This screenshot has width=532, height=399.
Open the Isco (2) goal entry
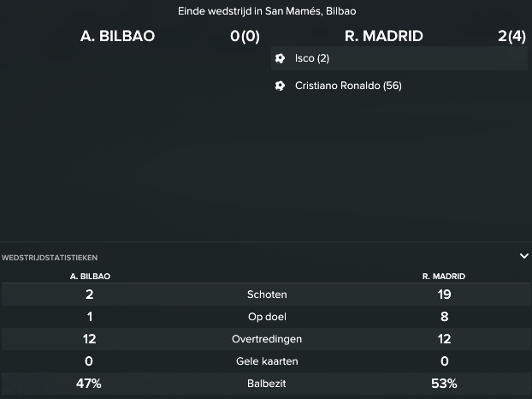coord(399,58)
